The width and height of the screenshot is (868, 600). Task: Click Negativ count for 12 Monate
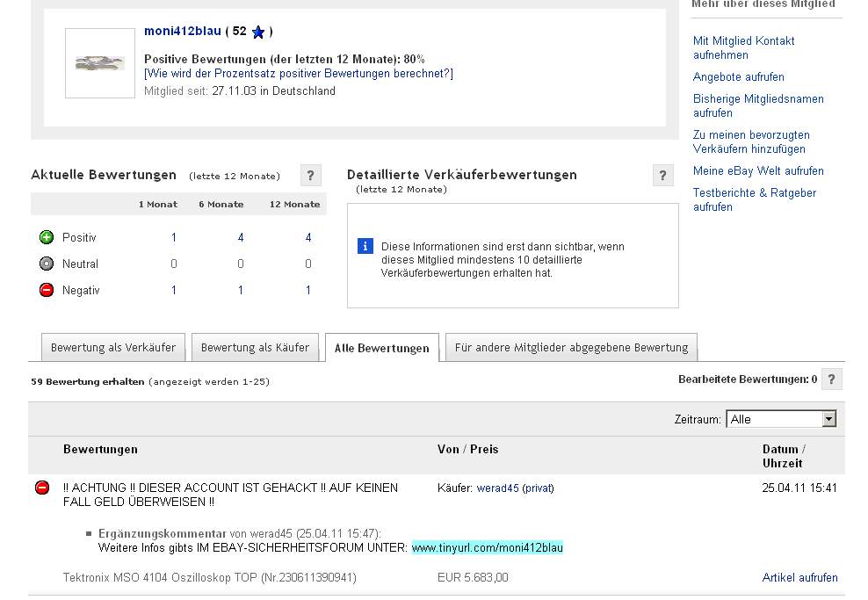(308, 290)
